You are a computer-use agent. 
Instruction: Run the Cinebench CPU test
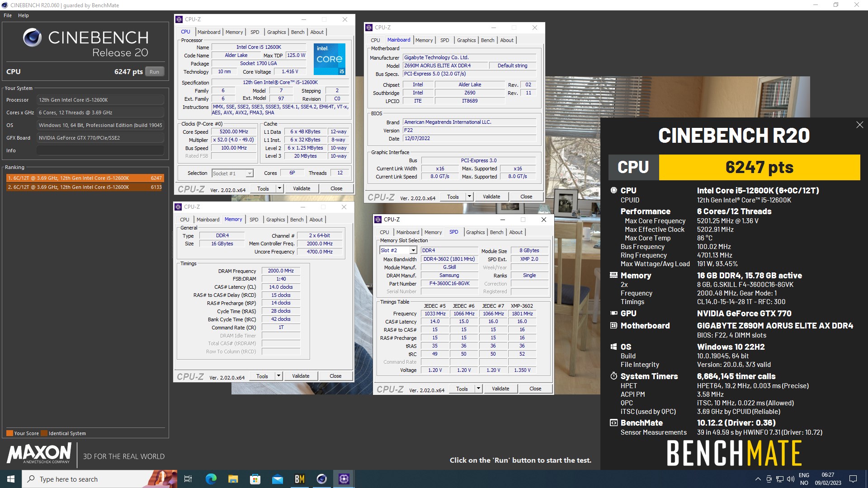pyautogui.click(x=155, y=72)
